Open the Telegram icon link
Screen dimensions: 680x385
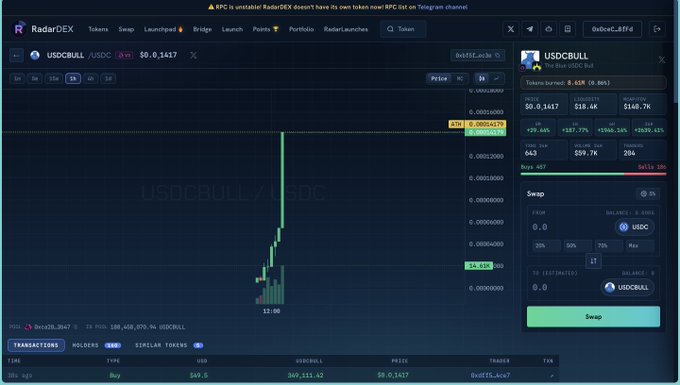point(530,29)
